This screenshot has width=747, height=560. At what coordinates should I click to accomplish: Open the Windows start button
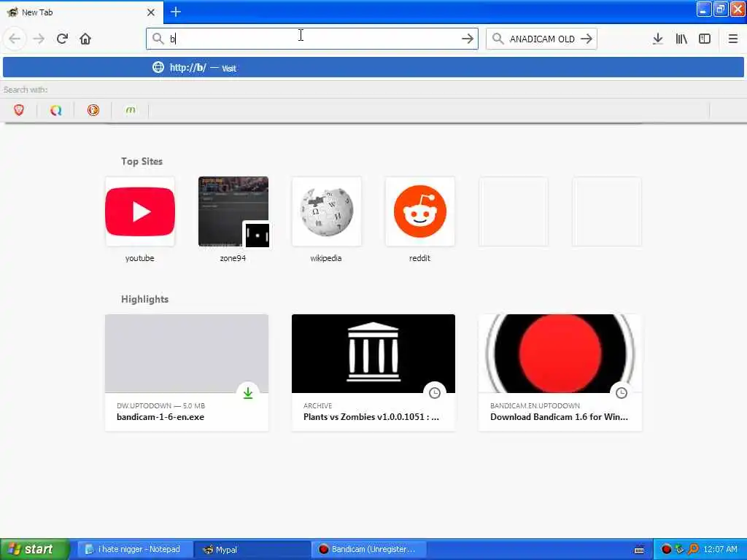[35, 549]
